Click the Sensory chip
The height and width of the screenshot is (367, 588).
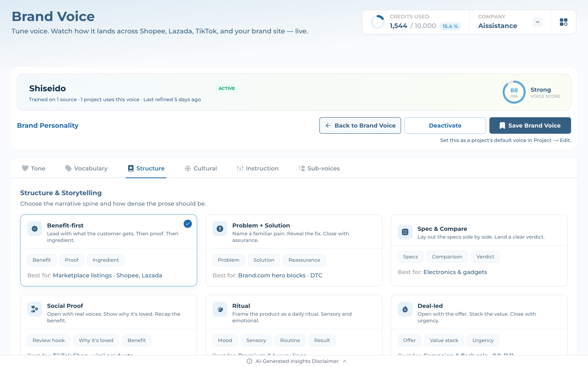(x=256, y=340)
